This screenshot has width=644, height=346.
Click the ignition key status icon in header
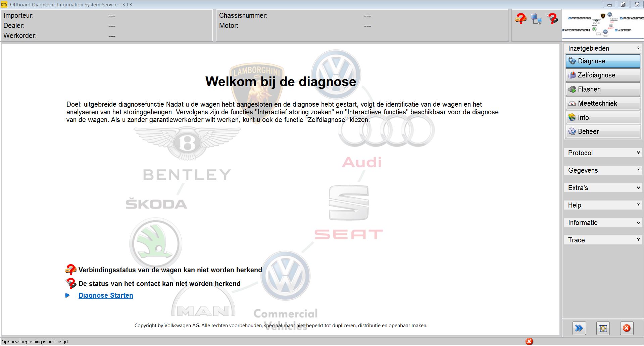point(552,18)
